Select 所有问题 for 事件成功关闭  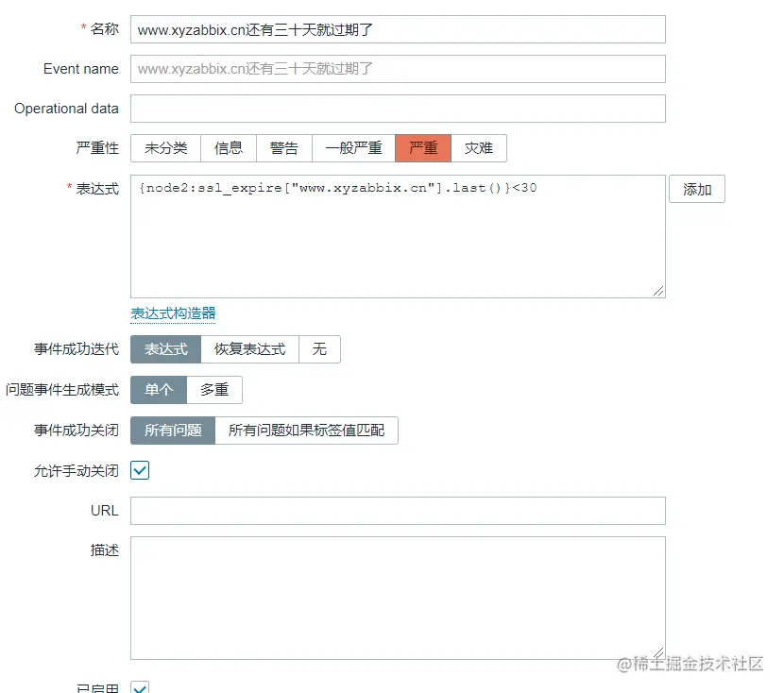[x=173, y=431]
